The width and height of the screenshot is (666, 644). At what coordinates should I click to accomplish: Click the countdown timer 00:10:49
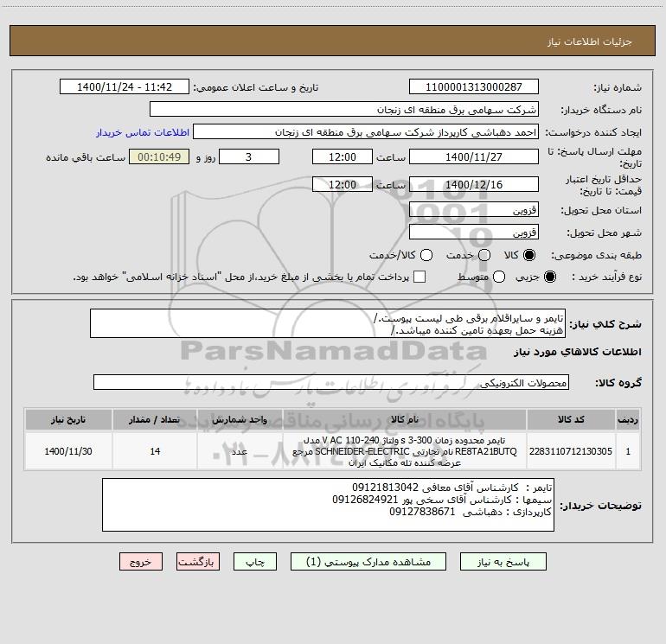[159, 156]
